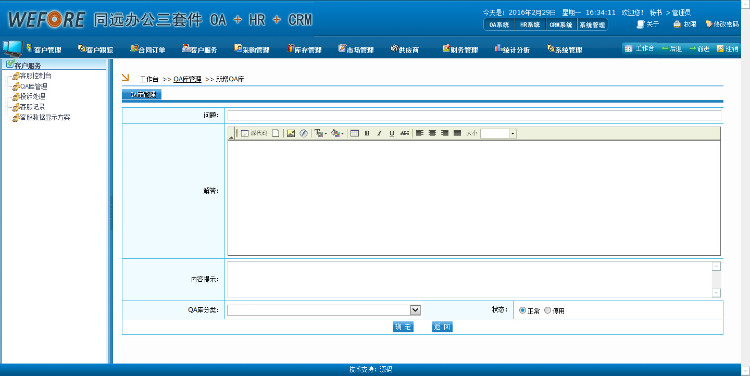Click the QA库管理 breadcrumb link
The image size is (750, 376).
tap(187, 79)
